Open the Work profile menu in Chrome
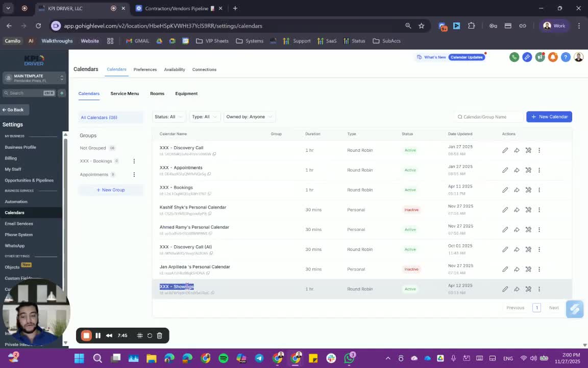Screen dimensions: 588x368 [x=554, y=26]
